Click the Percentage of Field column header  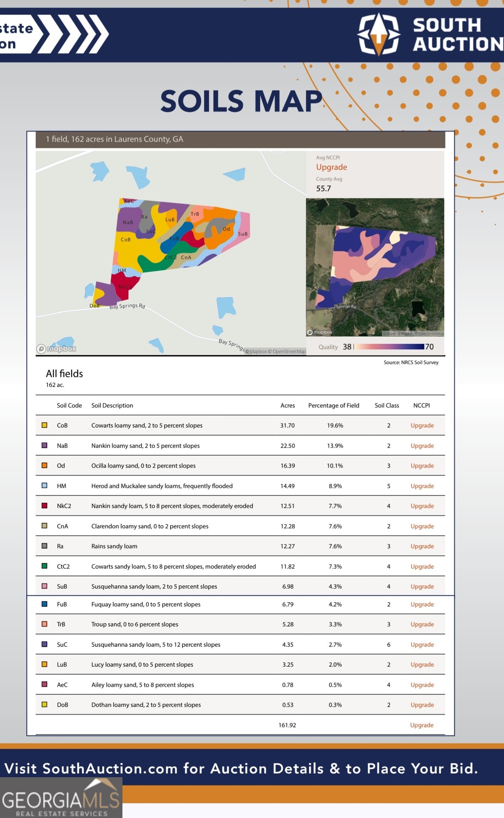pyautogui.click(x=333, y=405)
